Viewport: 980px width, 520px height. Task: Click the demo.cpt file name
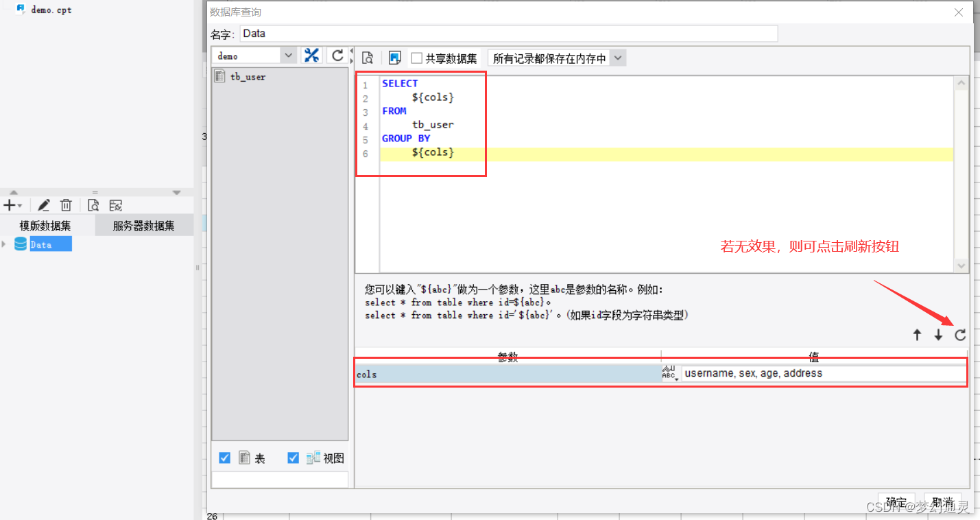51,10
